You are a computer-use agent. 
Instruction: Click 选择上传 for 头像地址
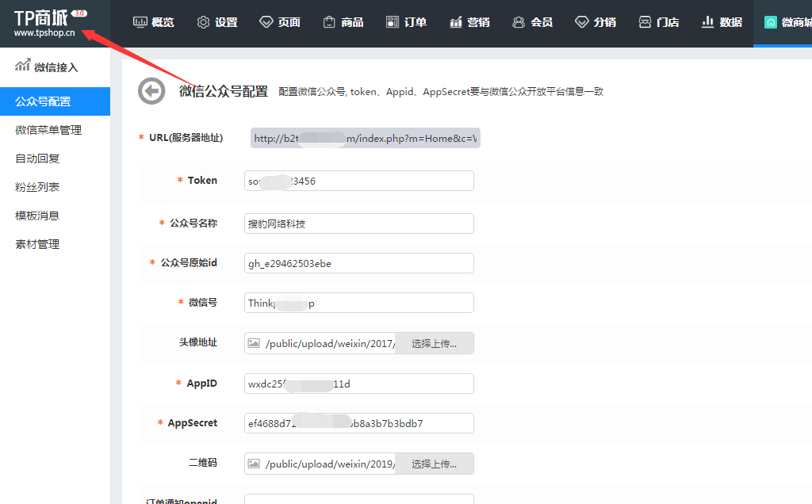[434, 343]
